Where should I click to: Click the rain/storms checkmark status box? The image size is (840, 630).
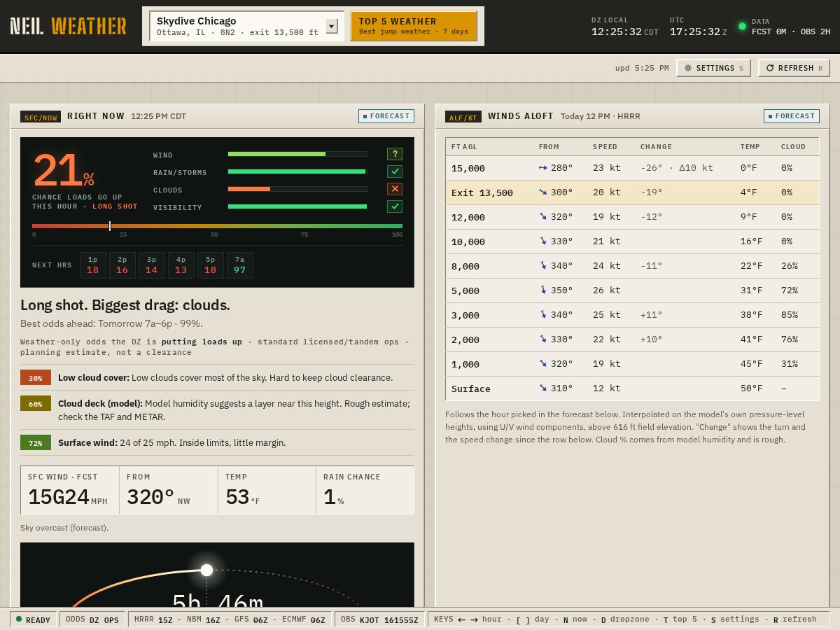395,171
